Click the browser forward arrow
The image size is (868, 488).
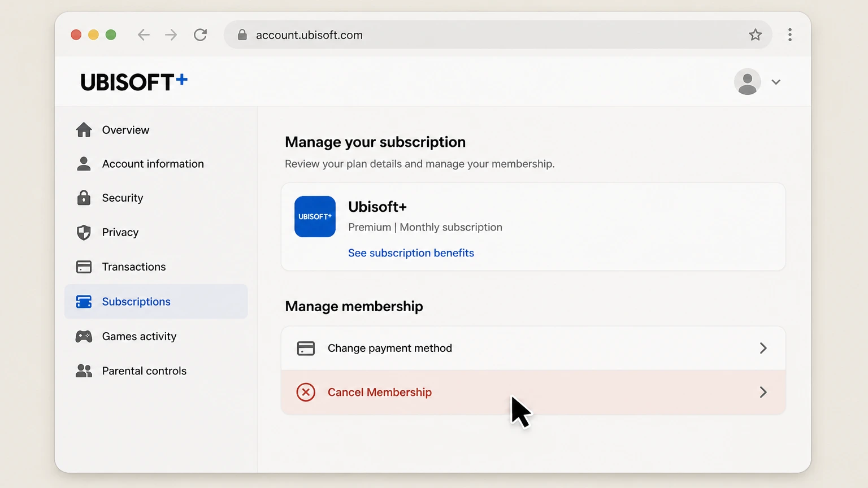pyautogui.click(x=171, y=35)
